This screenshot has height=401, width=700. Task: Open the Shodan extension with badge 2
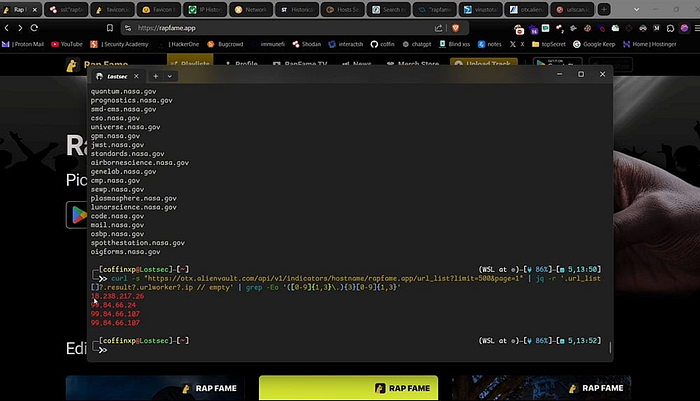coord(559,28)
